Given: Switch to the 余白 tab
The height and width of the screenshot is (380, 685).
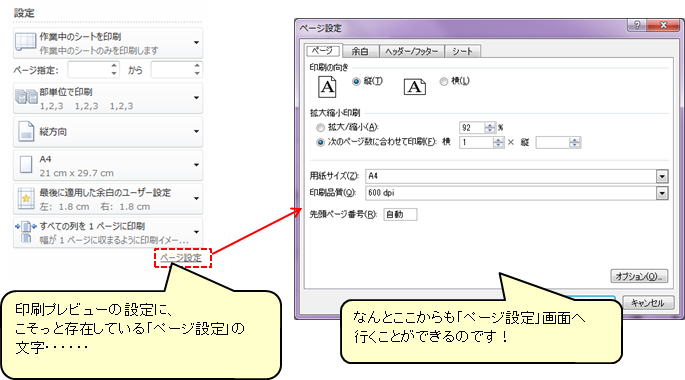Looking at the screenshot, I should [360, 52].
